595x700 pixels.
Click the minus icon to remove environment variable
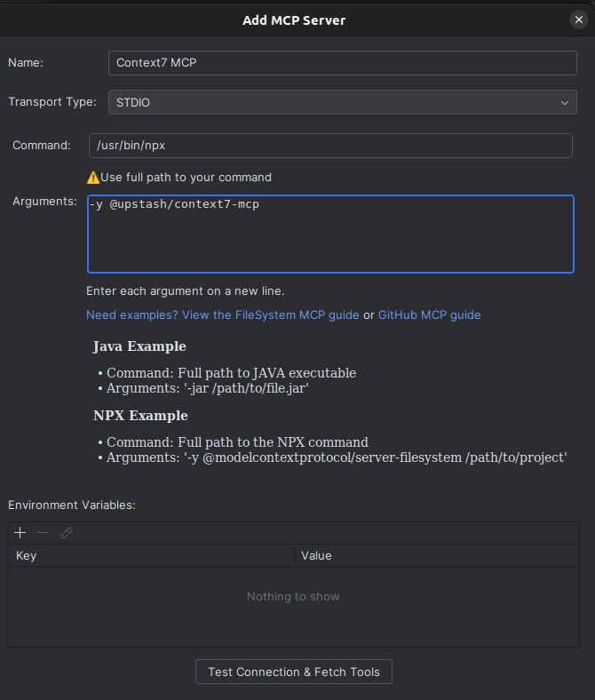click(43, 533)
